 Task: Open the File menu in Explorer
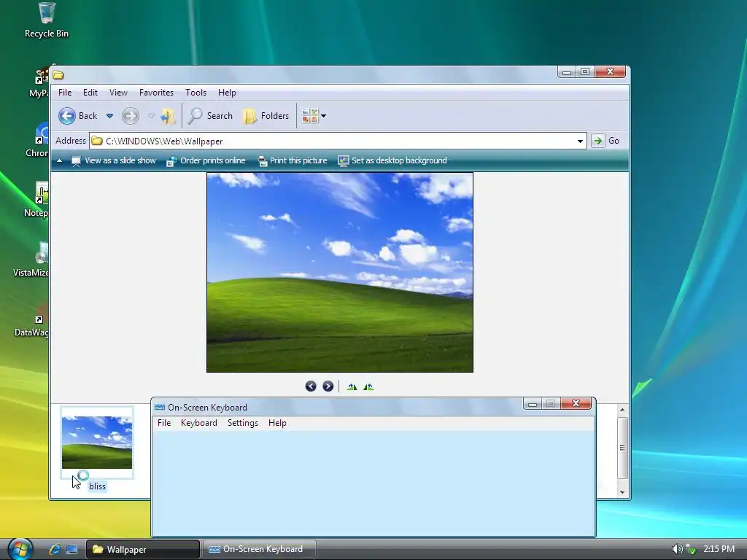click(65, 93)
